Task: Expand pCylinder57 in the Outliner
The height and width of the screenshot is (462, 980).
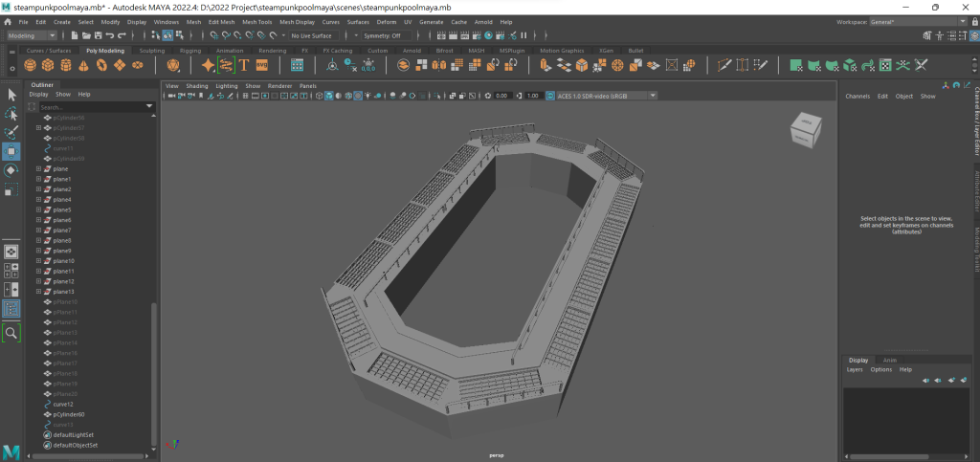Action: pos(38,127)
